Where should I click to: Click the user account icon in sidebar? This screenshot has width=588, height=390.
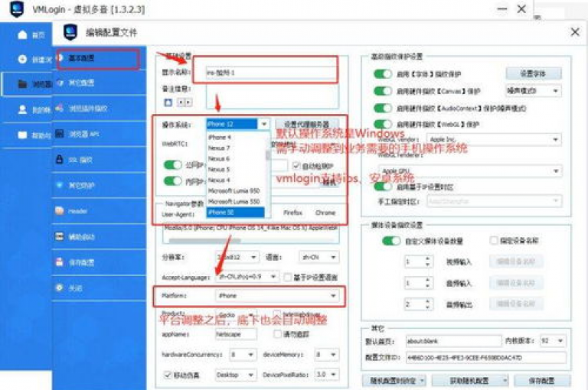pos(22,109)
